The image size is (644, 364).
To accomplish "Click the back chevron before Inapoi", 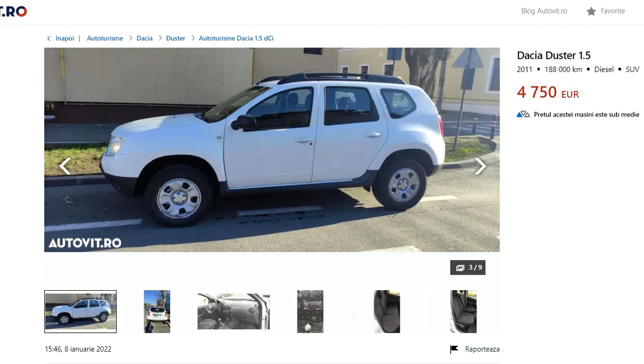I will click(49, 38).
